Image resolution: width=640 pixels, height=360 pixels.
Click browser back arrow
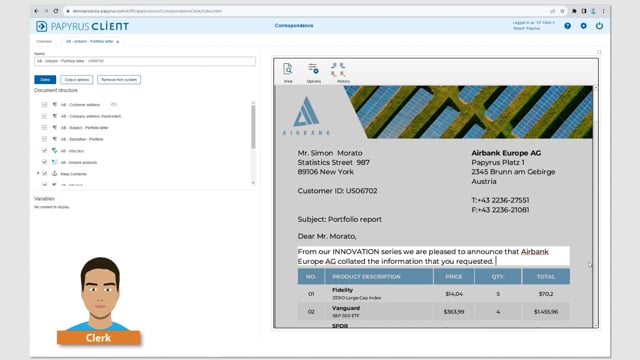pyautogui.click(x=36, y=11)
